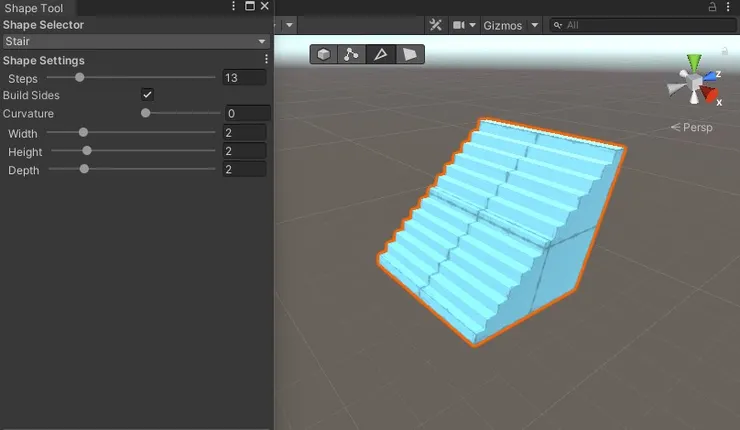
Task: Click the scene camera settings icon
Action: pos(461,25)
